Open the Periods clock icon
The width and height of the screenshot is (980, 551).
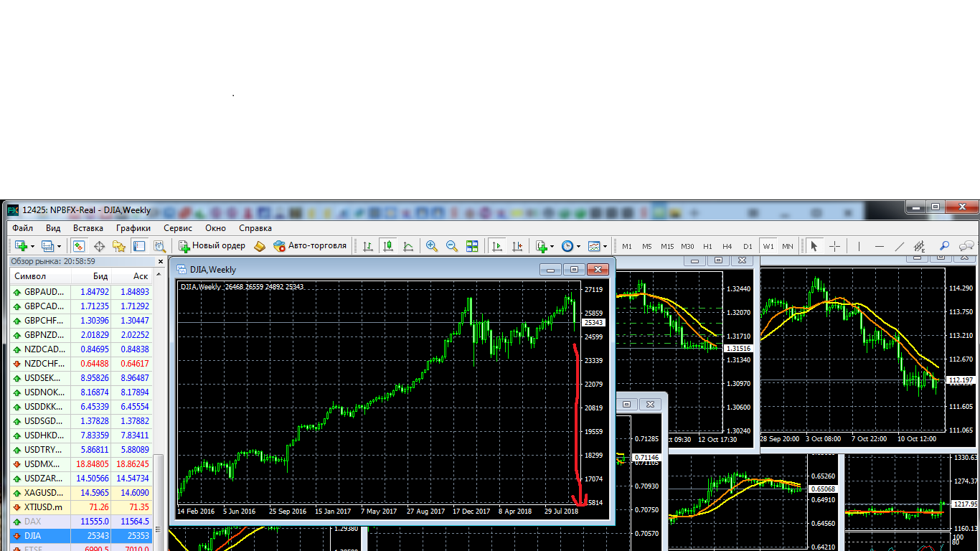(567, 246)
